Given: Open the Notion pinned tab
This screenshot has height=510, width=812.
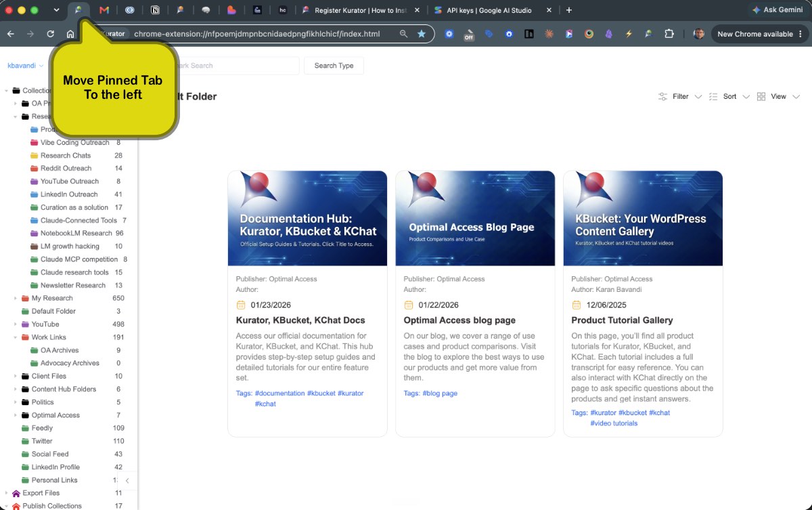Looking at the screenshot, I should (156, 10).
